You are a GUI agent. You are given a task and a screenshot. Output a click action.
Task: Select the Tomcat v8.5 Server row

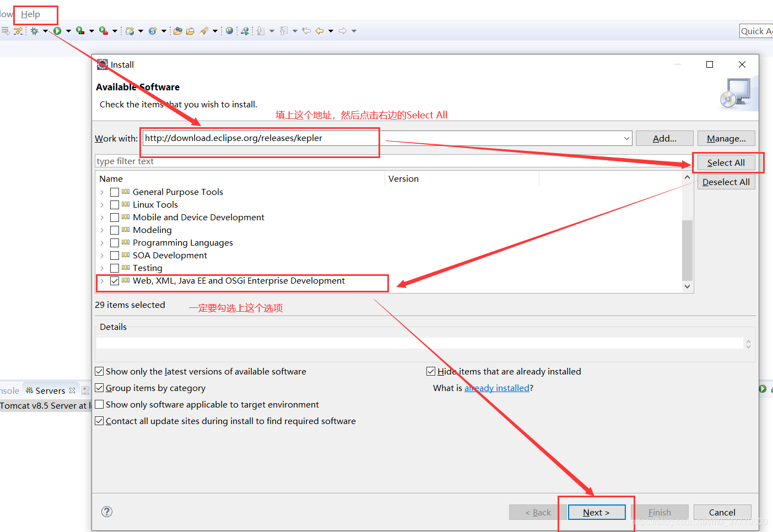point(45,405)
